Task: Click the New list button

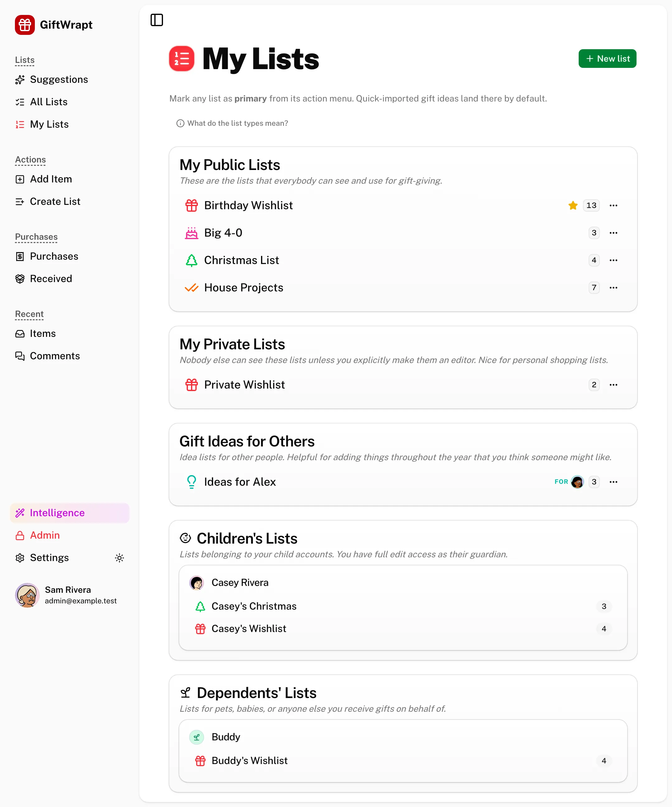Action: click(607, 59)
